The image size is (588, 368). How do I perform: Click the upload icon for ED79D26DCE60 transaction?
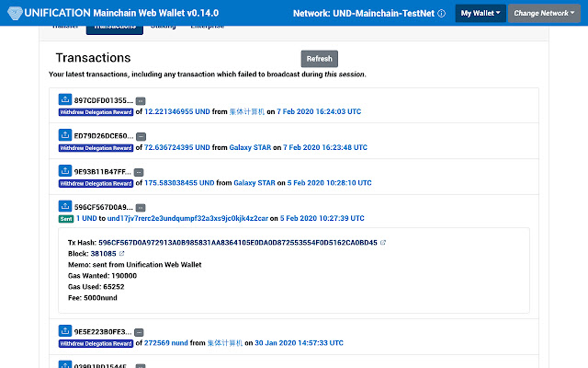65,135
